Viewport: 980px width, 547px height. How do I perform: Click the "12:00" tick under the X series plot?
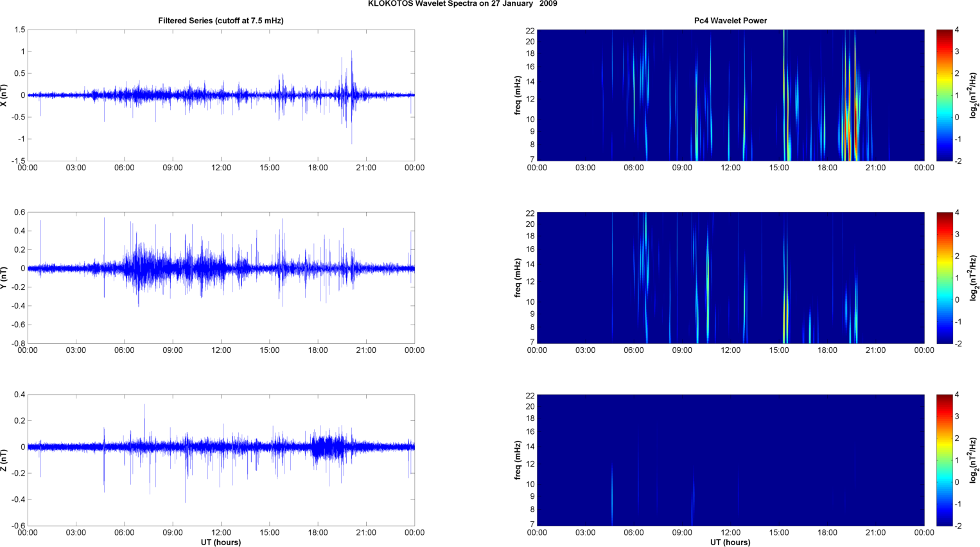point(221,168)
